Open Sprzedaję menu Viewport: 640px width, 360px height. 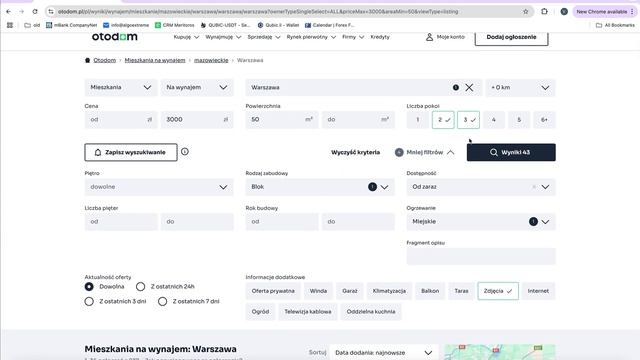coord(264,37)
